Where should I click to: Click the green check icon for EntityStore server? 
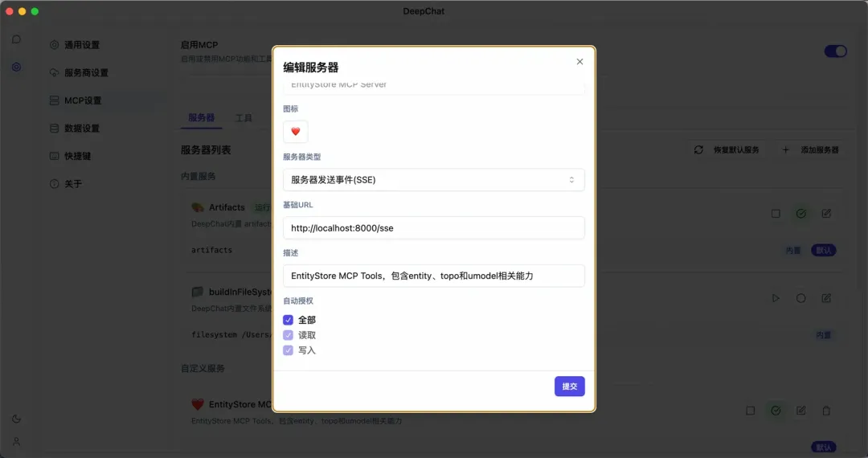(x=776, y=411)
